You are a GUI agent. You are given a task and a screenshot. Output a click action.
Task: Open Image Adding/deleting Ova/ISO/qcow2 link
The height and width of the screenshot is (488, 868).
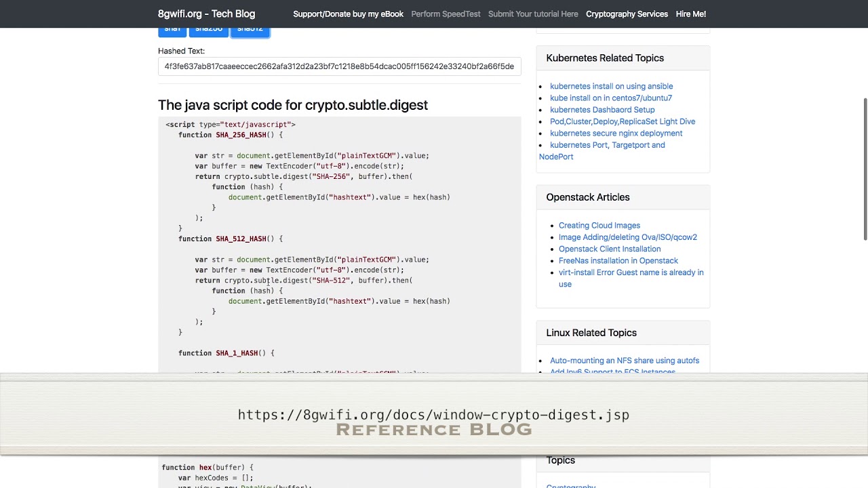coord(627,237)
